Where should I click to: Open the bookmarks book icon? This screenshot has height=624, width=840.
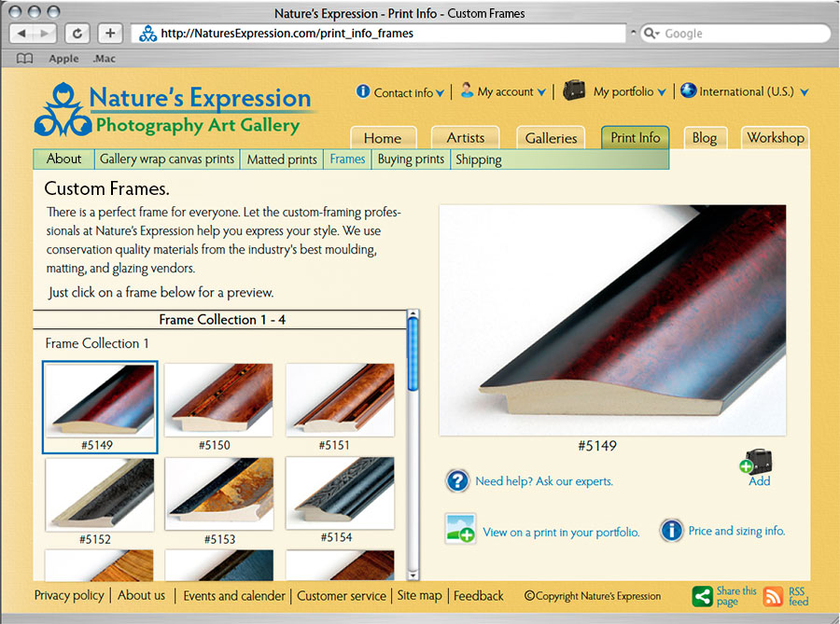[x=25, y=58]
